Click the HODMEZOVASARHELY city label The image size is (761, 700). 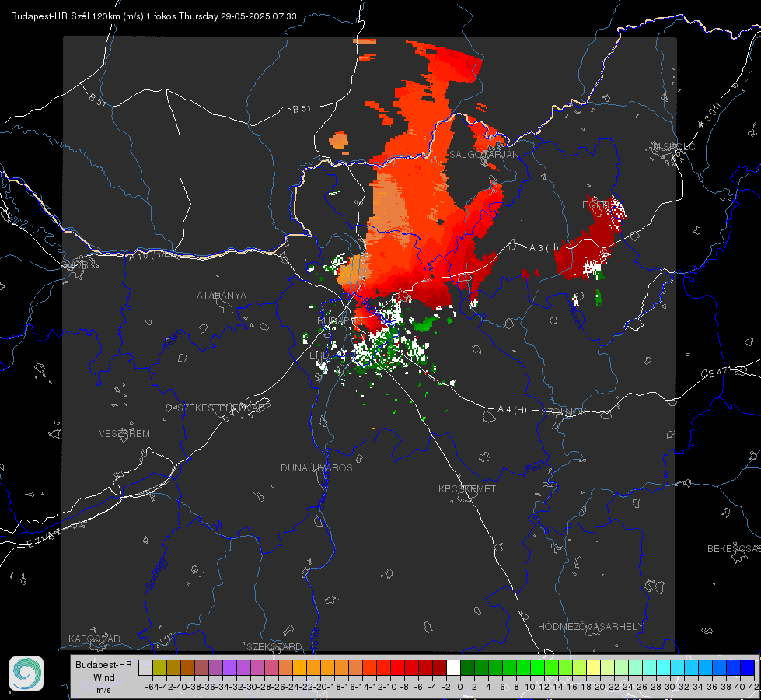[590, 627]
